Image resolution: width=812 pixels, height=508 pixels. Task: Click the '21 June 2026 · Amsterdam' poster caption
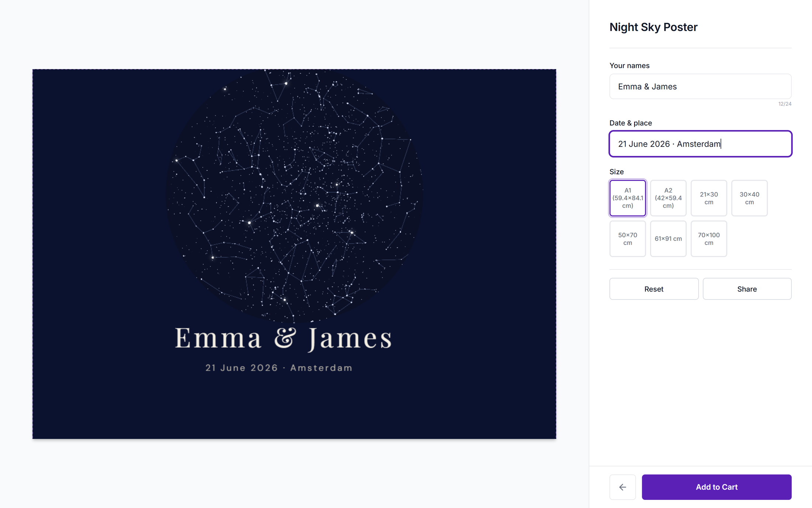279,368
